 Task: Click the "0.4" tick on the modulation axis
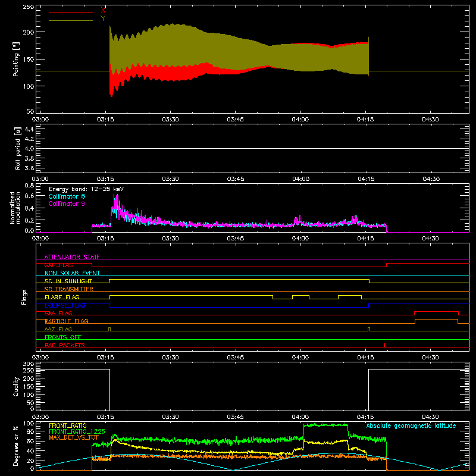[29, 208]
